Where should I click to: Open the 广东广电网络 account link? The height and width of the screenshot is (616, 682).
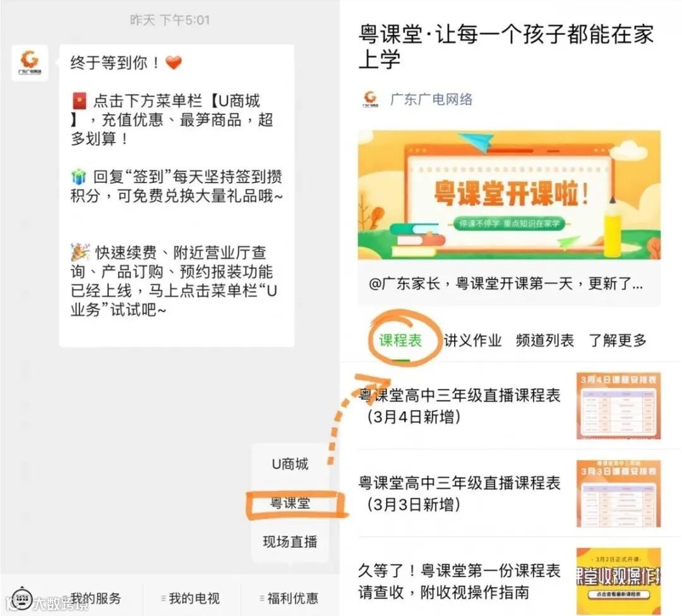[431, 99]
